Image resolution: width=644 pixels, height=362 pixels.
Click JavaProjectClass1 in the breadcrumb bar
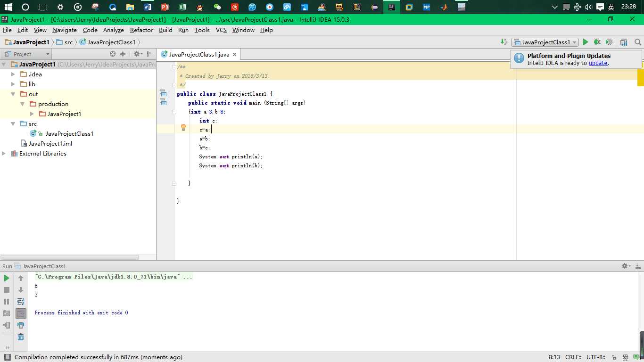point(107,42)
